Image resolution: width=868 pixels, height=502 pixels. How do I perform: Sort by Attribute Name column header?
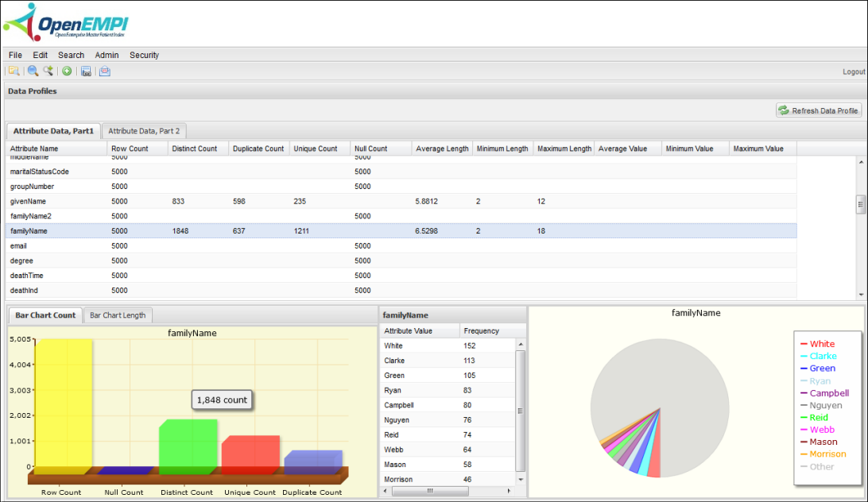56,149
